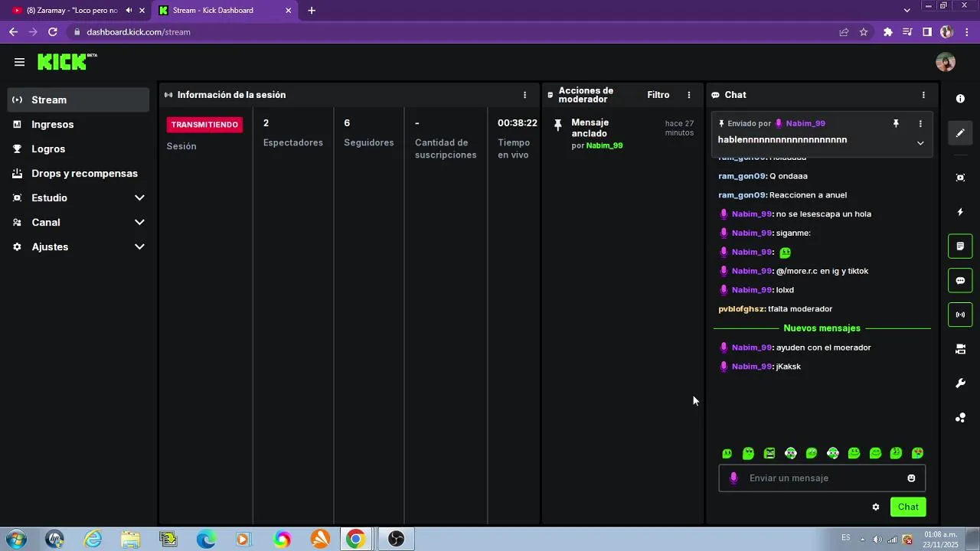This screenshot has width=980, height=551.
Task: Click the Windows Start button
Action: click(x=15, y=539)
